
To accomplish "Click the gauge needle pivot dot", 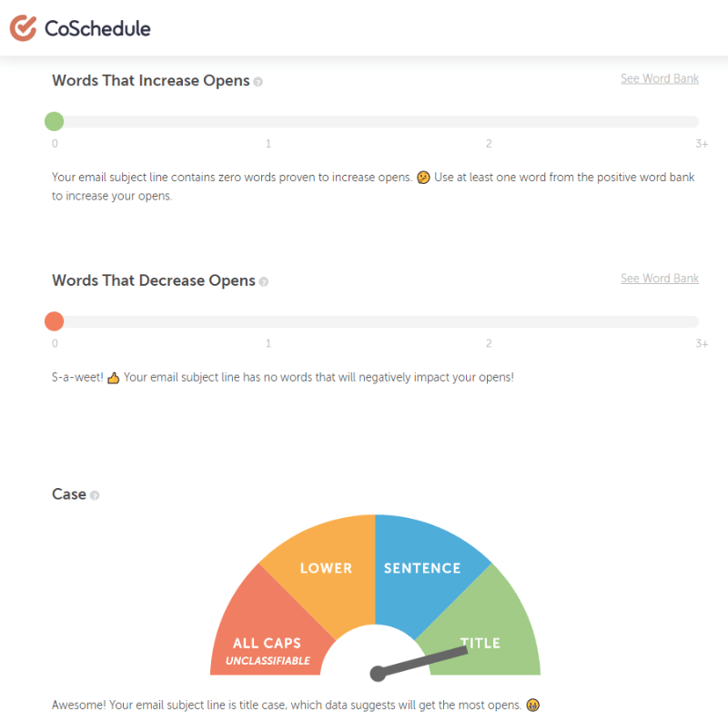I will point(377,674).
